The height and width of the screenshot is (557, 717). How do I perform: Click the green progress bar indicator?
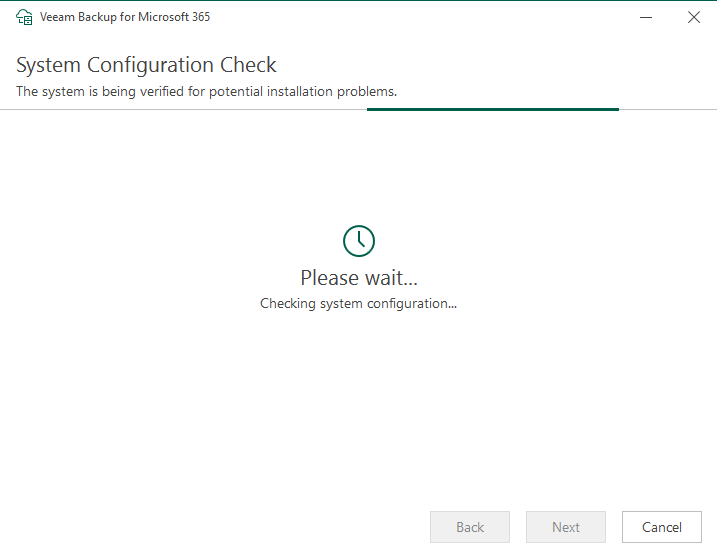[493, 109]
